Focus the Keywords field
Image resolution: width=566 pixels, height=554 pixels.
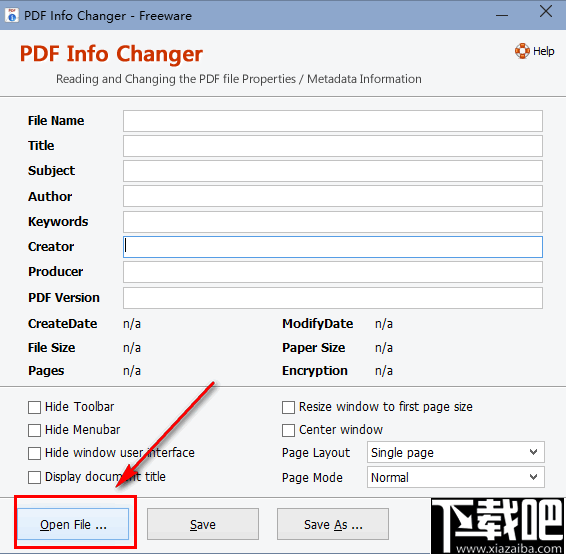(332, 222)
